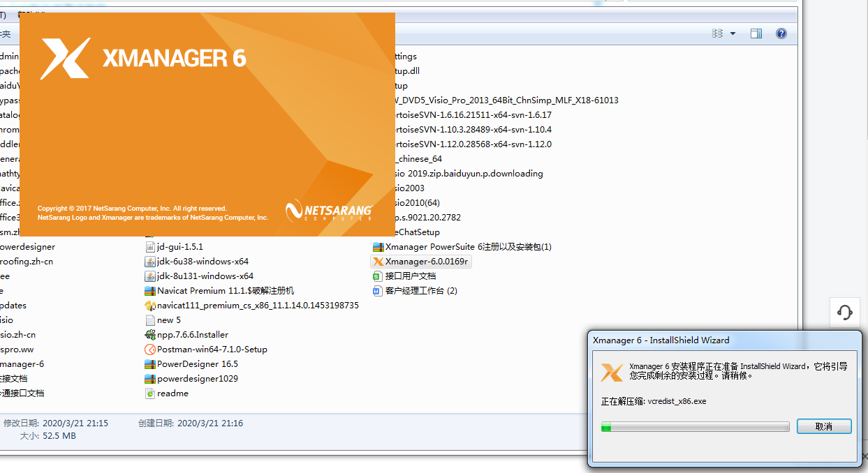Viewport: 868px width, 473px height.
Task: Click the 取消 button to cancel installation
Action: (x=823, y=426)
